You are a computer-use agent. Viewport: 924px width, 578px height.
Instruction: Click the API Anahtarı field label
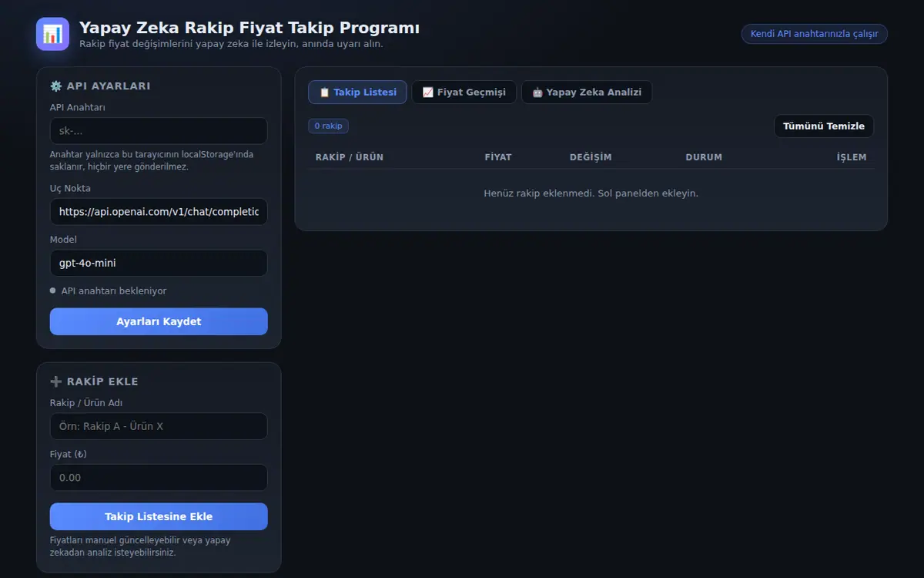(78, 108)
